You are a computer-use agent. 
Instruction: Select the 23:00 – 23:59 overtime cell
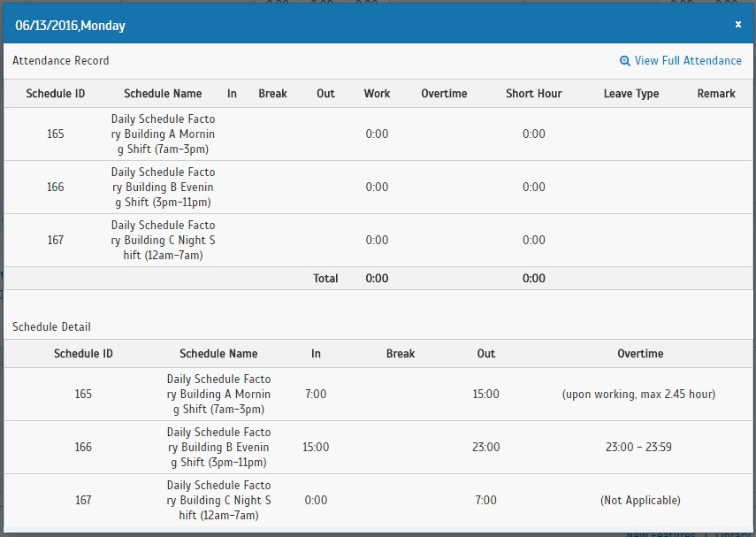coord(640,447)
